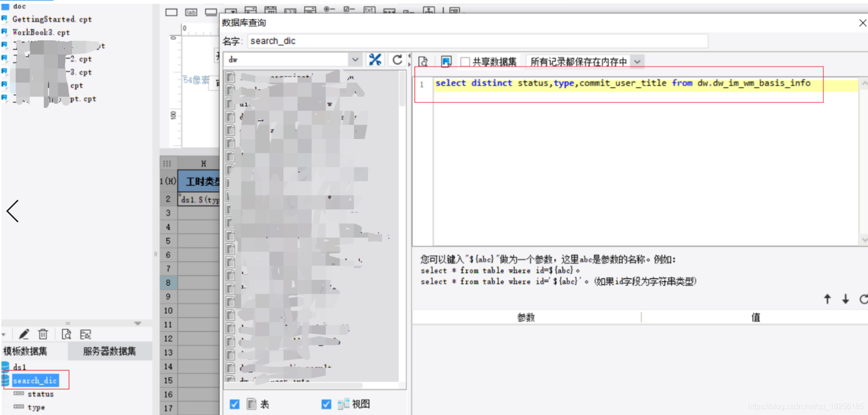Move parameter down with the down arrow
Screen dimensions: 868x415
tap(845, 299)
